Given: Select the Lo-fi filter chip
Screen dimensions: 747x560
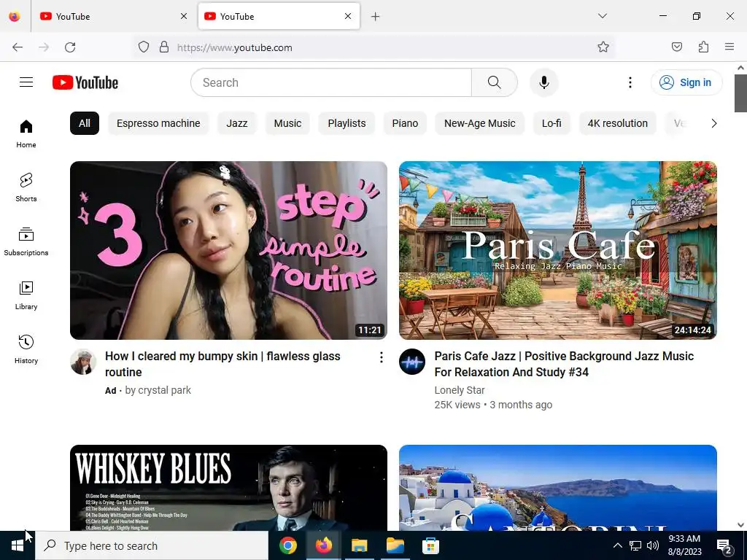Looking at the screenshot, I should click(x=551, y=123).
